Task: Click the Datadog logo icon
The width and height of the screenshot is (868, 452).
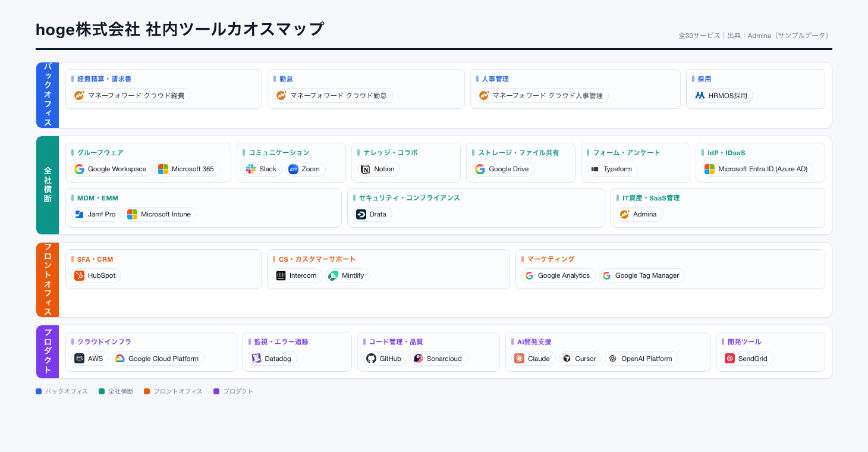Action: 256,359
